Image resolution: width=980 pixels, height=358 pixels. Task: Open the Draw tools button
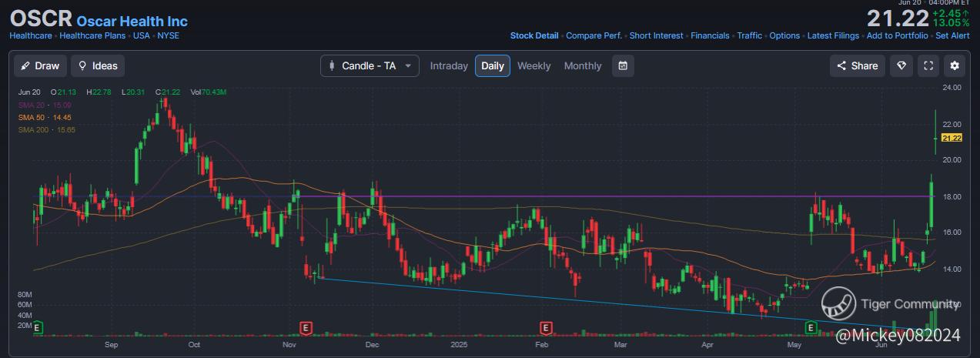pos(41,65)
